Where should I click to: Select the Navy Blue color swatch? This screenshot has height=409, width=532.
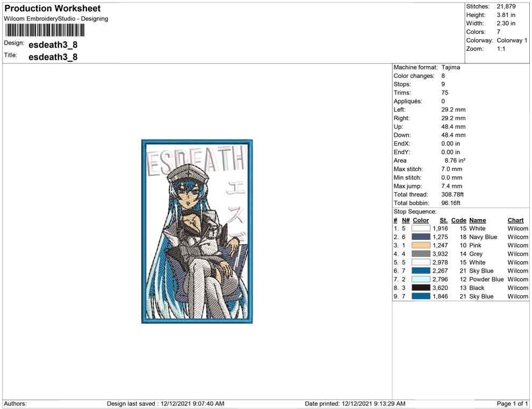tap(421, 237)
